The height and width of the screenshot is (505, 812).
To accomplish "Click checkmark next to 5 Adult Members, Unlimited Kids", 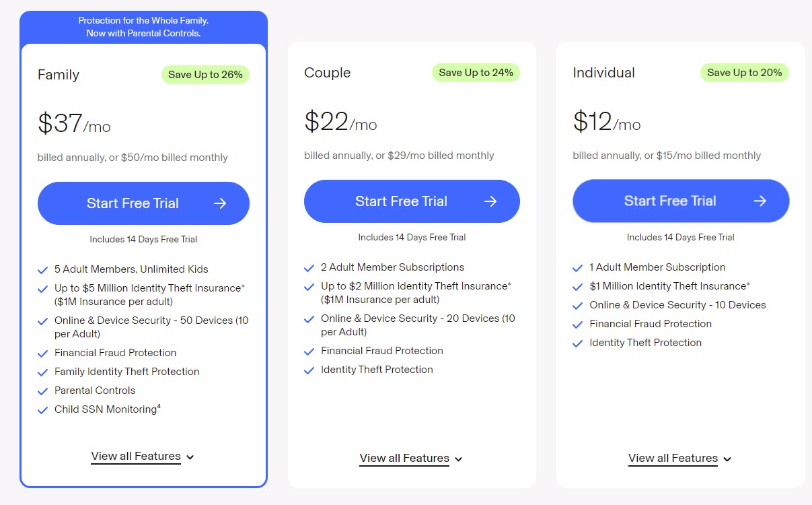I will [x=43, y=270].
